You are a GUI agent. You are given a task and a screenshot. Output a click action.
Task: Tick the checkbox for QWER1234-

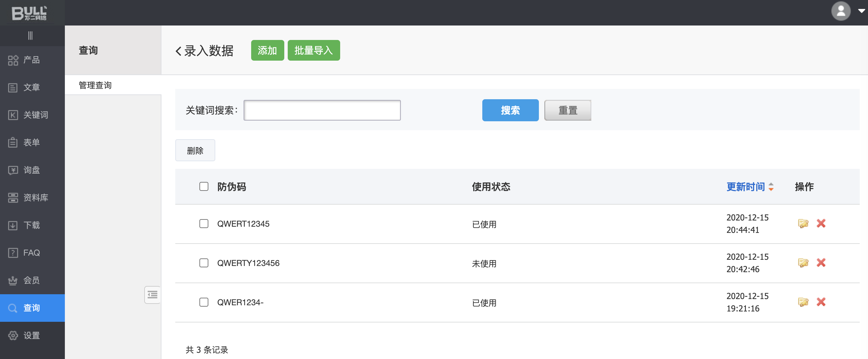(x=204, y=302)
